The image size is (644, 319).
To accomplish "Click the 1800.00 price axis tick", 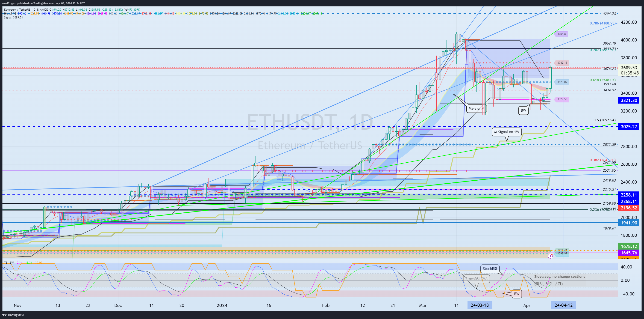I will click(x=629, y=235).
